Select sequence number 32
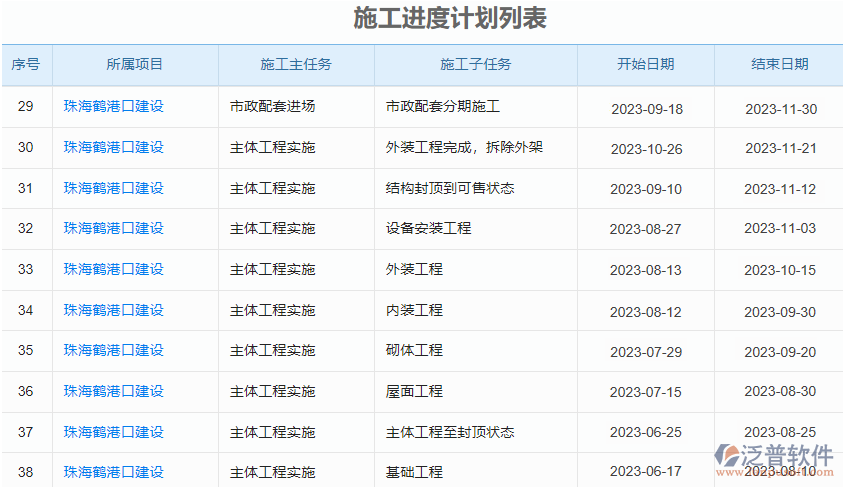This screenshot has width=844, height=488. click(x=25, y=229)
